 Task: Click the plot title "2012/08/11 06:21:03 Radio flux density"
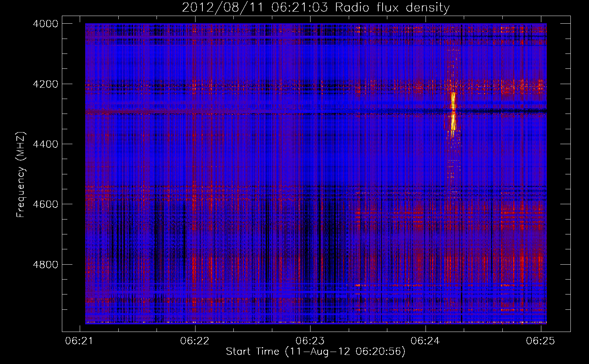pos(316,8)
